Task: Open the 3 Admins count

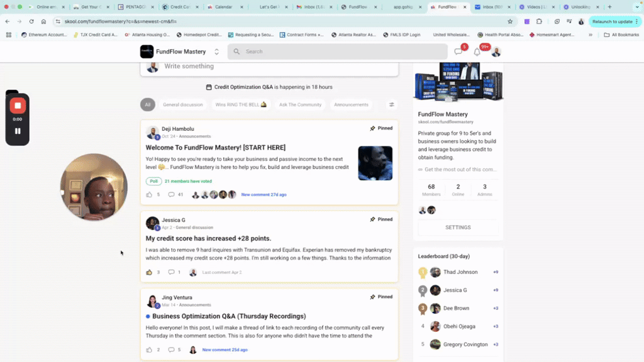Action: 485,190
